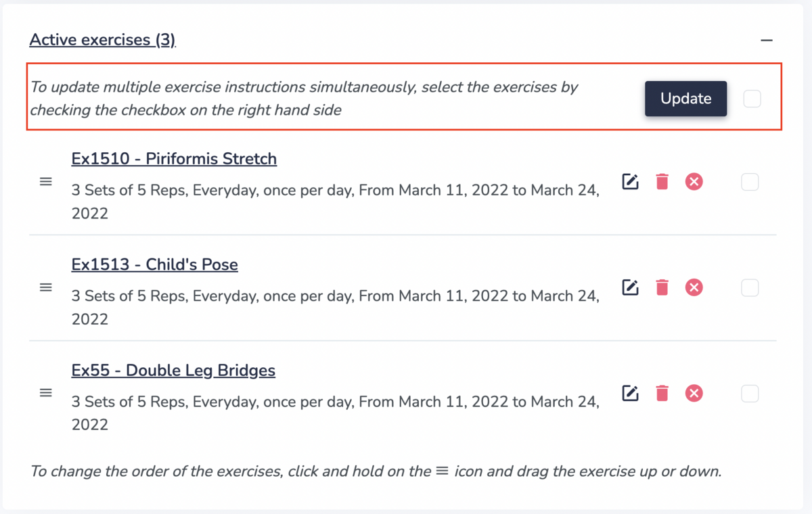Click red X icon for Double Leg Bridges
This screenshot has width=812, height=514.
point(694,393)
